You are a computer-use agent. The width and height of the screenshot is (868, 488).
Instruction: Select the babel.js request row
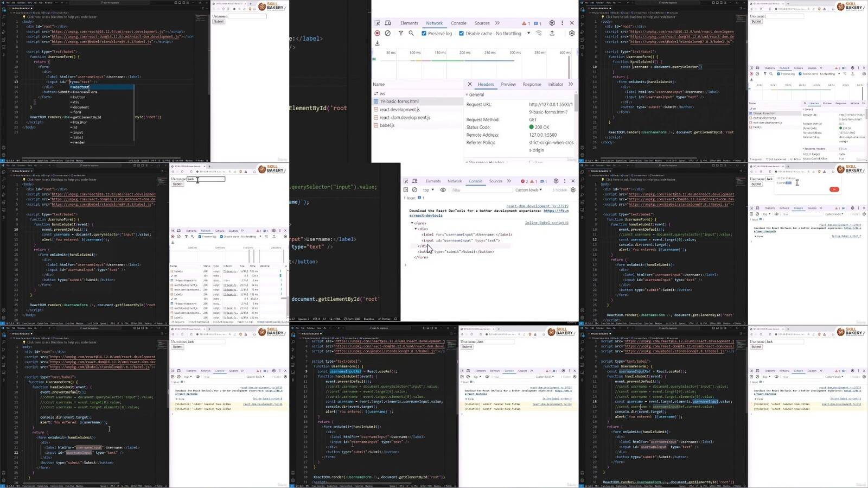pos(418,125)
